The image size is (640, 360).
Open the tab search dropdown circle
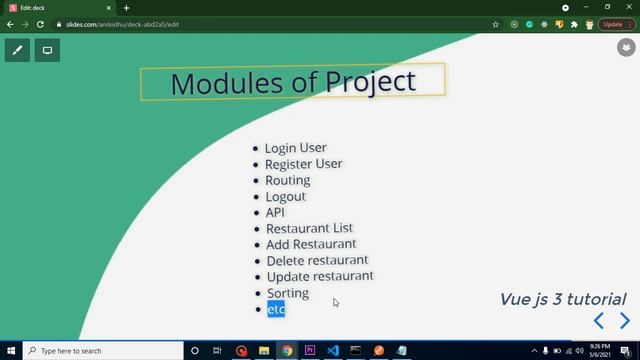coord(565,8)
